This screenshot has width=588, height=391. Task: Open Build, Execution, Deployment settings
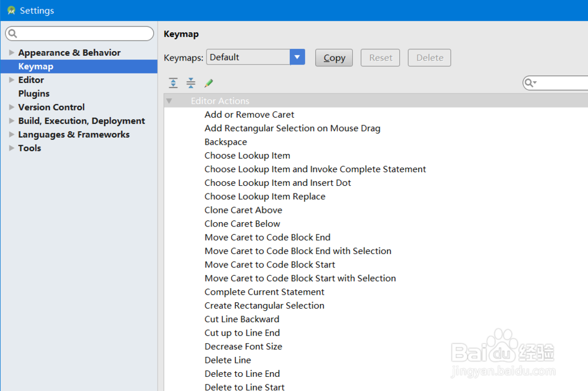[81, 121]
